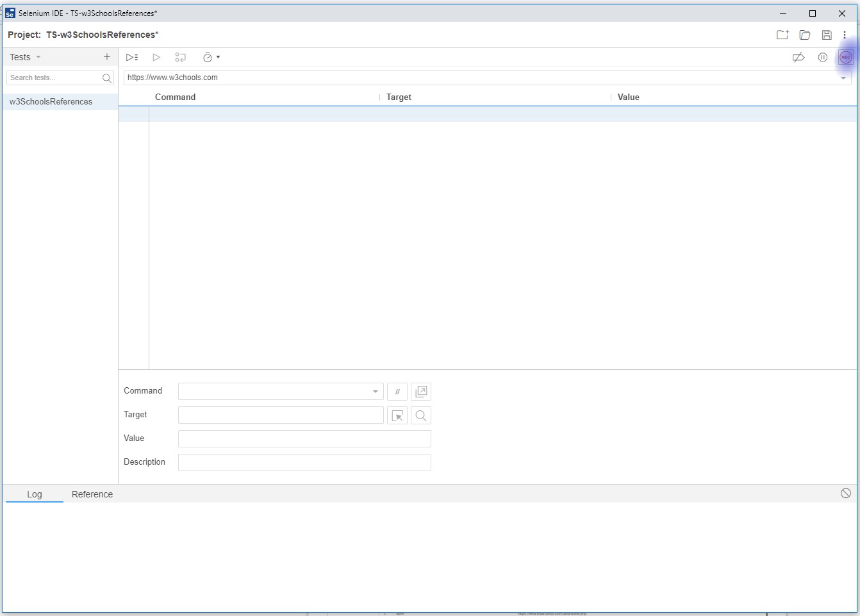Click the Command column header

coord(175,97)
